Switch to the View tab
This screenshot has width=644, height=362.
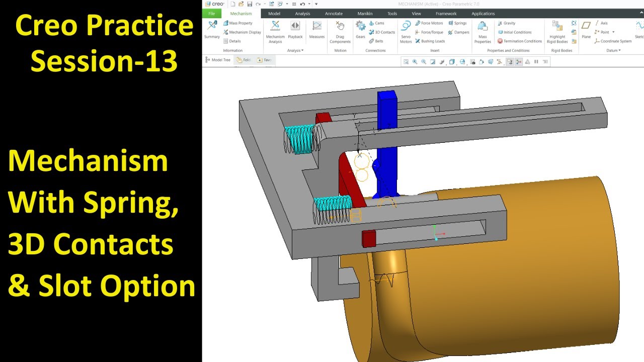[x=416, y=14]
